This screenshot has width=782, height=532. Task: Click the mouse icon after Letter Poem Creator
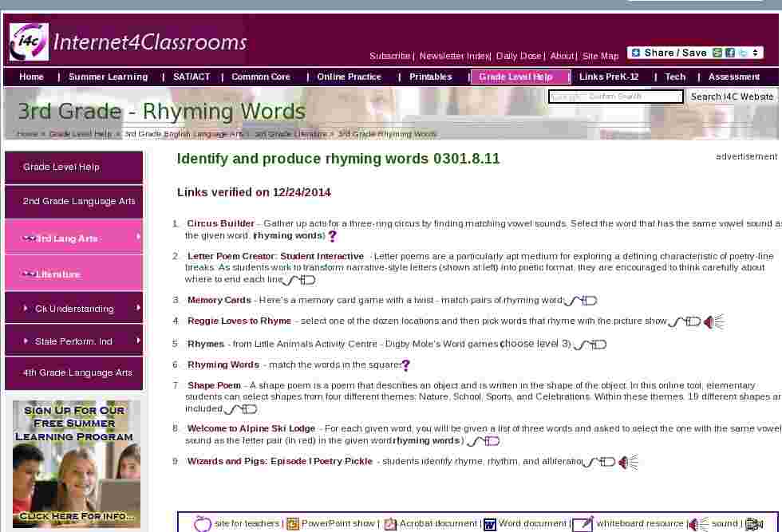pyautogui.click(x=299, y=280)
